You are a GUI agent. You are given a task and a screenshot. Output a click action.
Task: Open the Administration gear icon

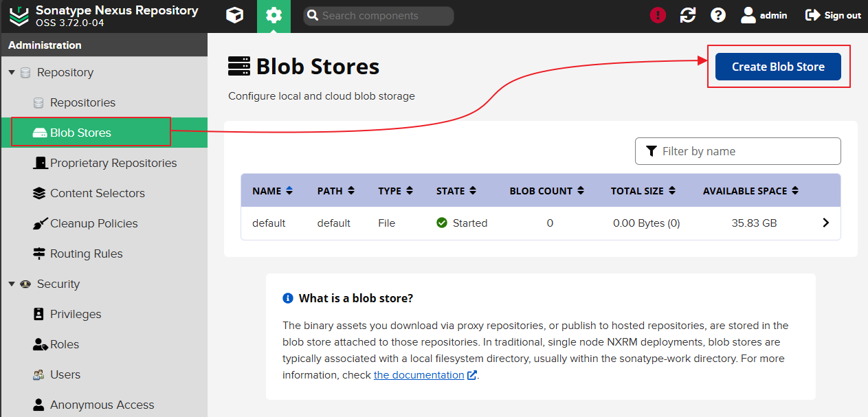(274, 16)
